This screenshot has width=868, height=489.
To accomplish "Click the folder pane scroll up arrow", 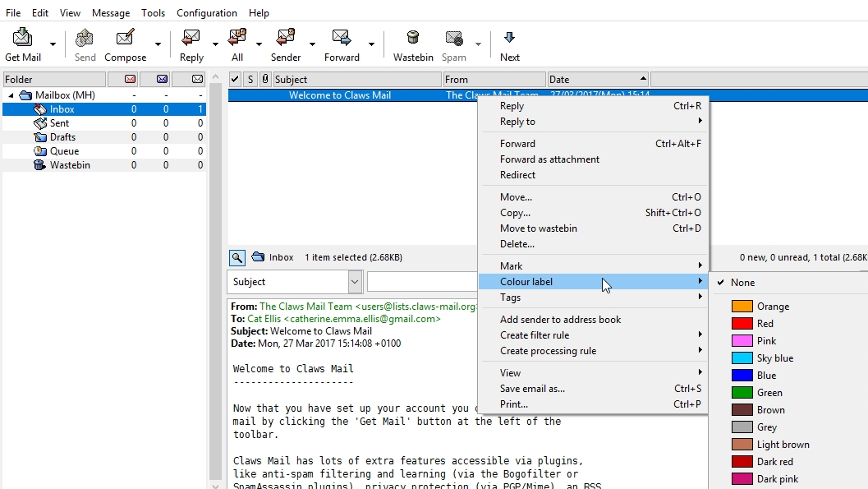I will [x=216, y=77].
